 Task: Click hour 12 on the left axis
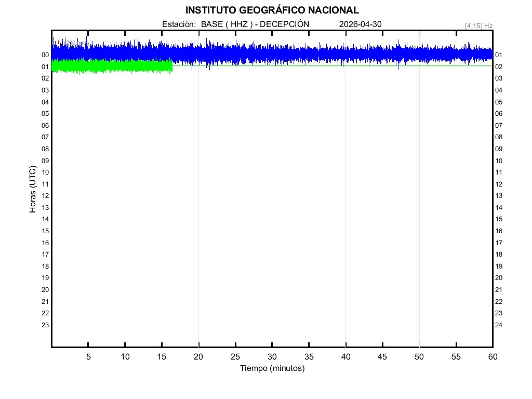pos(45,196)
